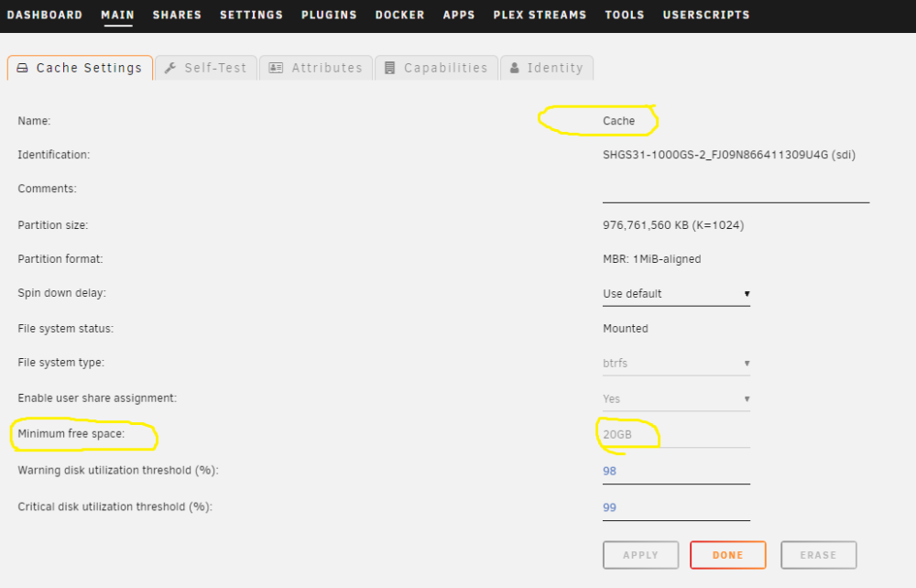Viewport: 916px width, 588px height.
Task: Click the 'Partition format:' label
Action: 60,258
